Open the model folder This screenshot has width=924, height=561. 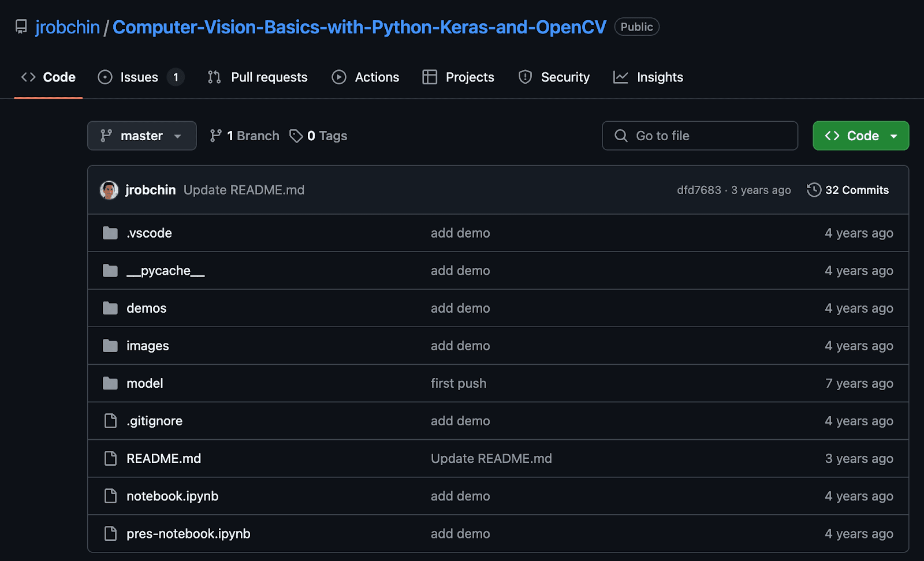pyautogui.click(x=145, y=383)
